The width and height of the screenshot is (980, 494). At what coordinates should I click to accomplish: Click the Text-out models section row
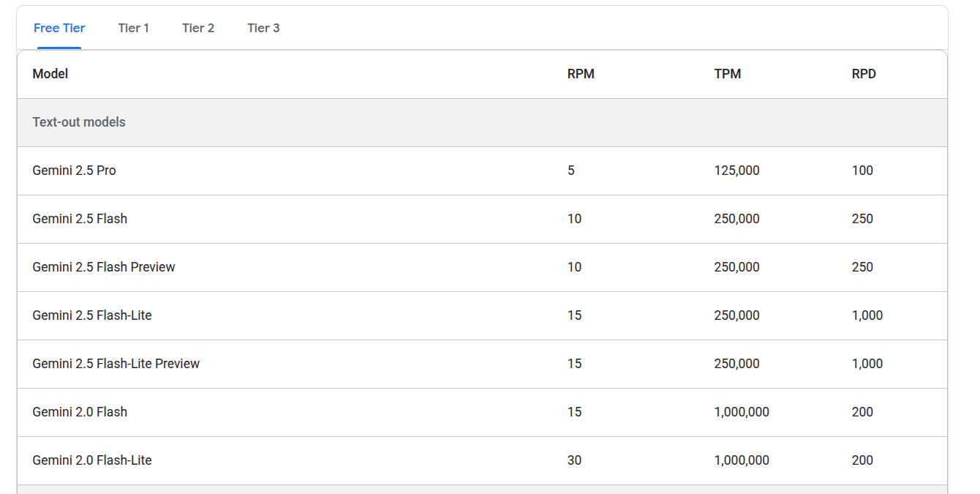79,122
